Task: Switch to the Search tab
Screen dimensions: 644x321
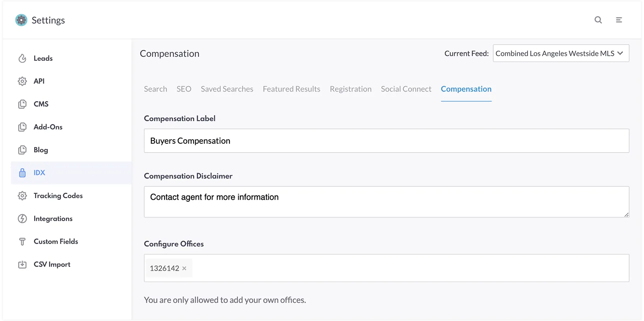Action: pyautogui.click(x=155, y=89)
